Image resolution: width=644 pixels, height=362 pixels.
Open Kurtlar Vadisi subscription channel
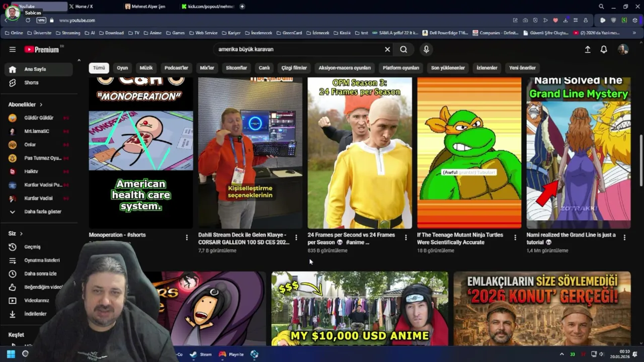pos(39,198)
